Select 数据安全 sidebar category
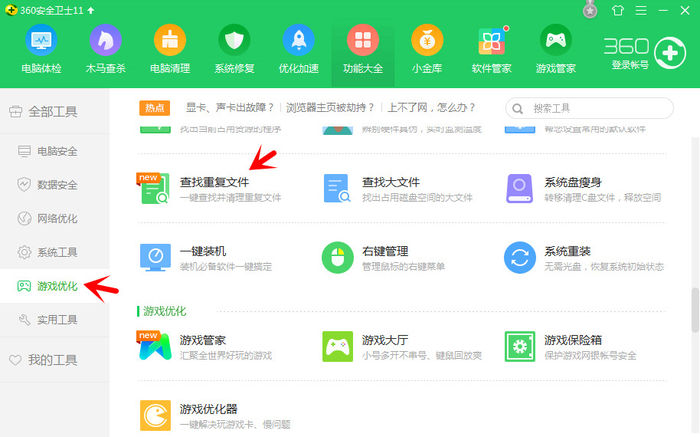This screenshot has width=700, height=437. tap(54, 185)
